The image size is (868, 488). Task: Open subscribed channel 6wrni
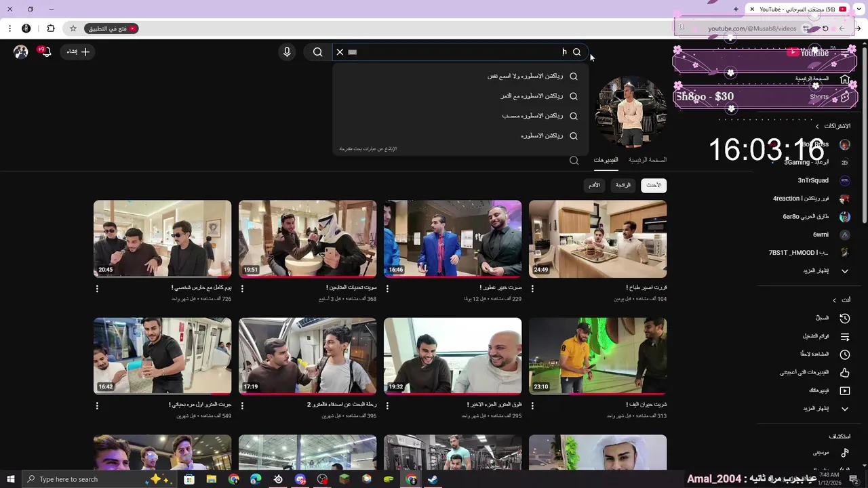coord(831,235)
